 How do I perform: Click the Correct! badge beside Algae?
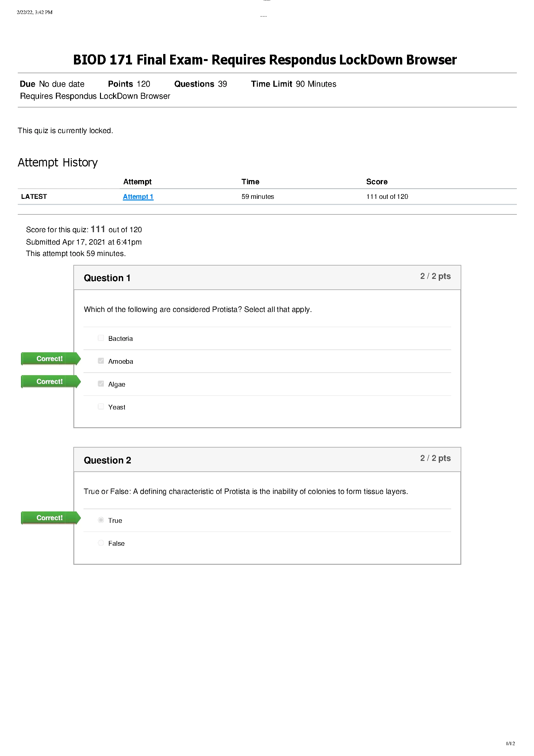(50, 381)
